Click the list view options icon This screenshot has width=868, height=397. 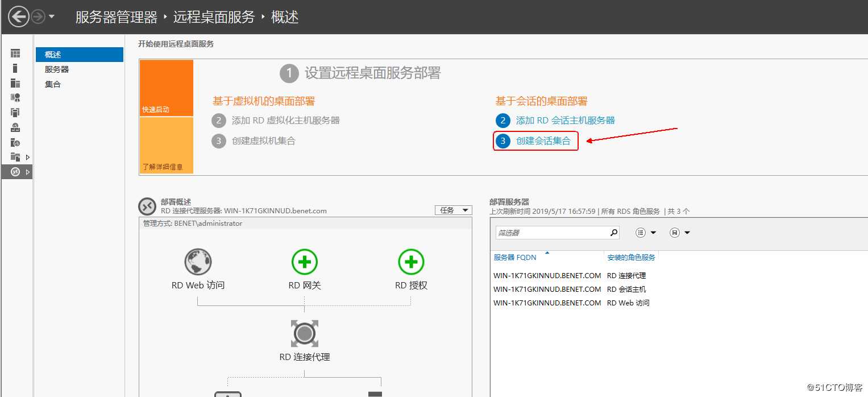click(x=641, y=233)
